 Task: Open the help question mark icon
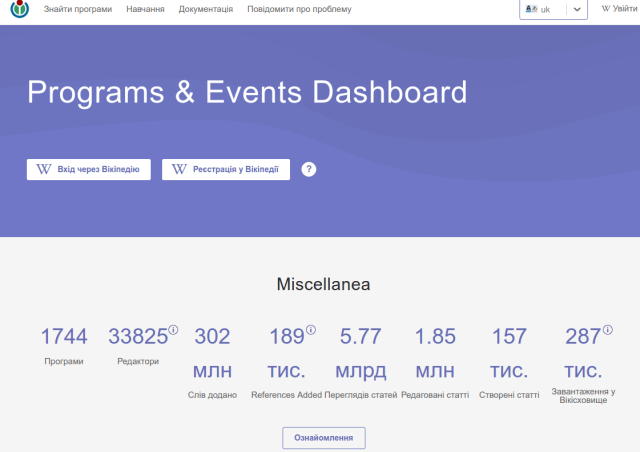[x=309, y=169]
